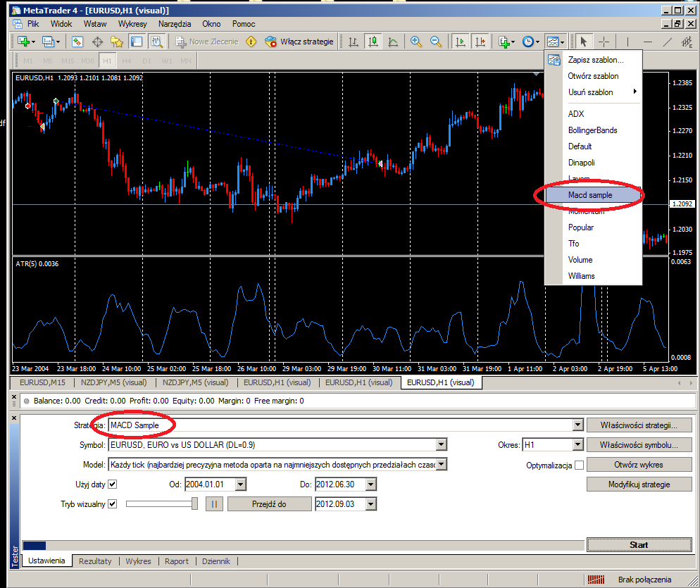Select the H4 timeframe button
This screenshot has width=700, height=588.
(126, 61)
